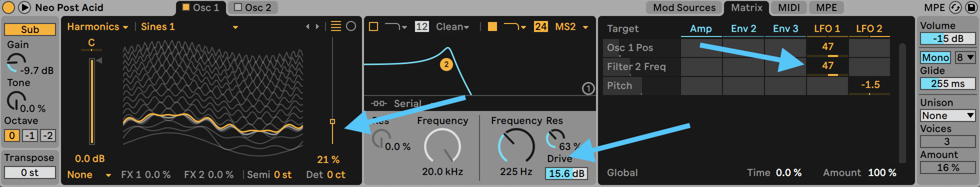The width and height of the screenshot is (980, 187).
Task: Toggle the Sub oscillator button
Action: pyautogui.click(x=30, y=29)
